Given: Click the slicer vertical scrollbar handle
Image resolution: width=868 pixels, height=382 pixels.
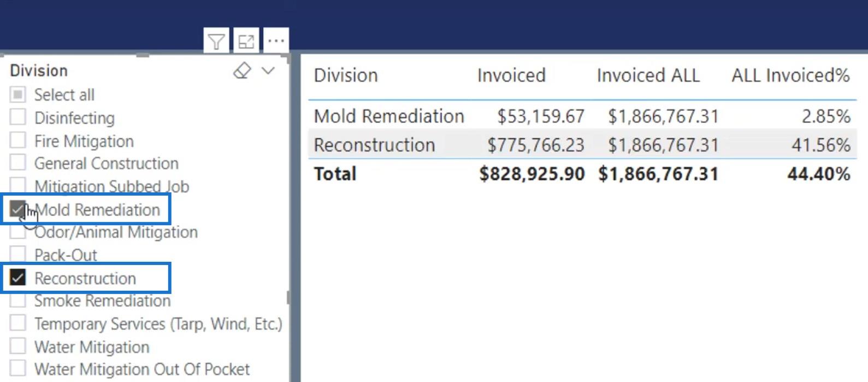Looking at the screenshot, I should 288,297.
